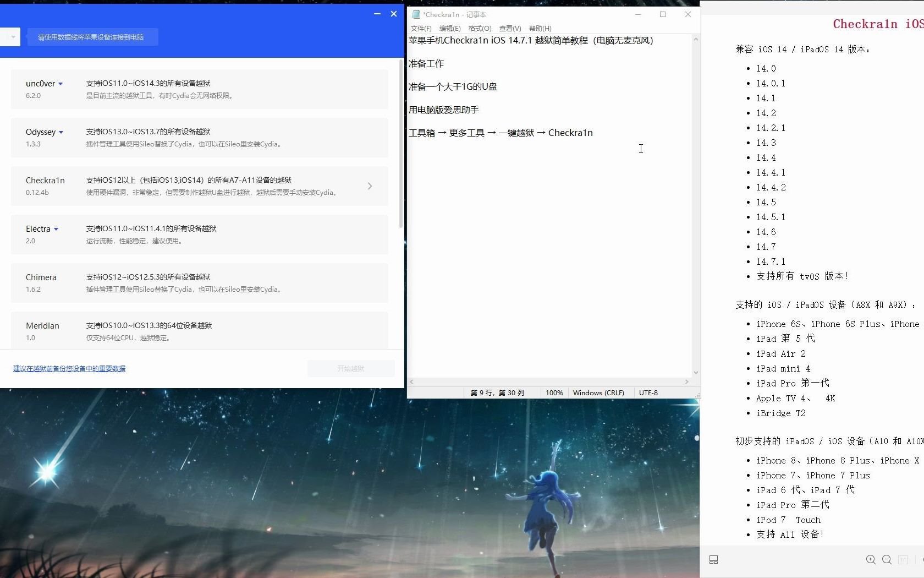924x578 pixels.
Task: Click Notepad first line title text
Action: click(531, 41)
